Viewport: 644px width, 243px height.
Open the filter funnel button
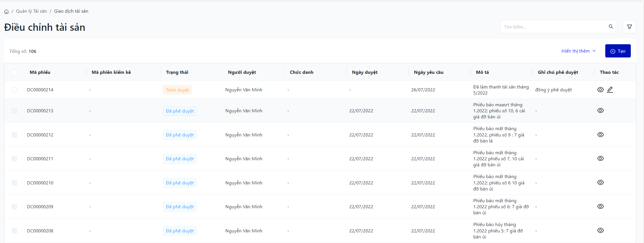(x=629, y=27)
